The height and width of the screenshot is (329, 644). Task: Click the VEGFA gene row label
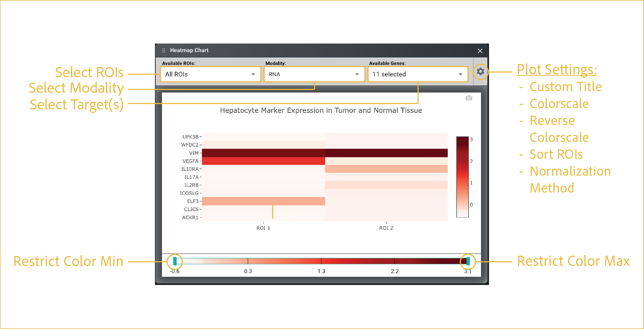coord(190,161)
